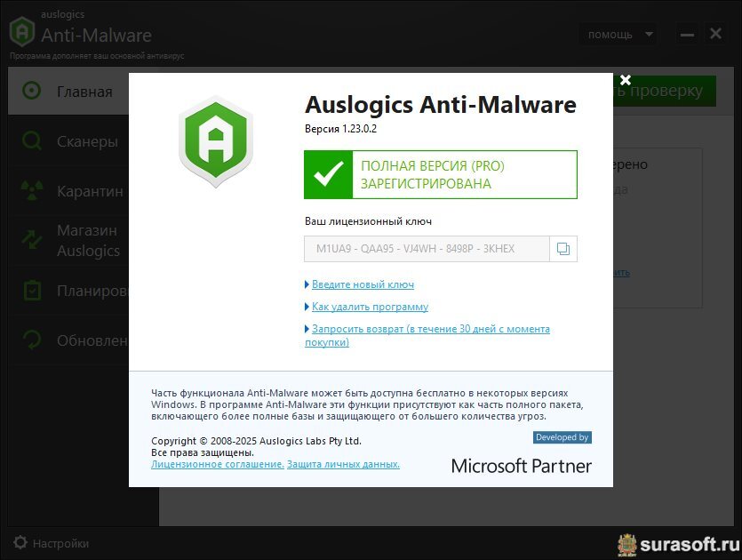Close the About dialog with the X
The image size is (742, 560).
(626, 79)
